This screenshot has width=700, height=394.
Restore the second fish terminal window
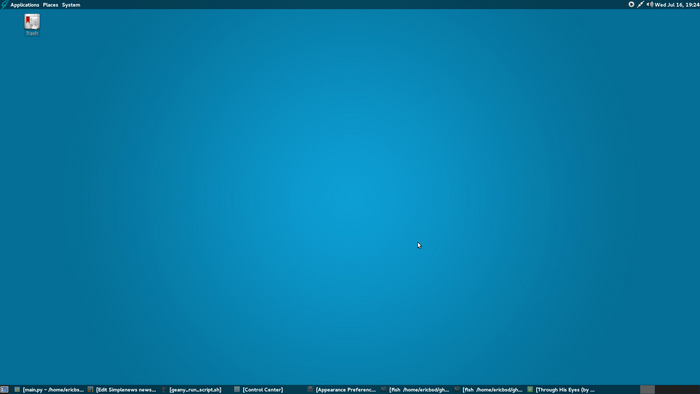tap(488, 390)
